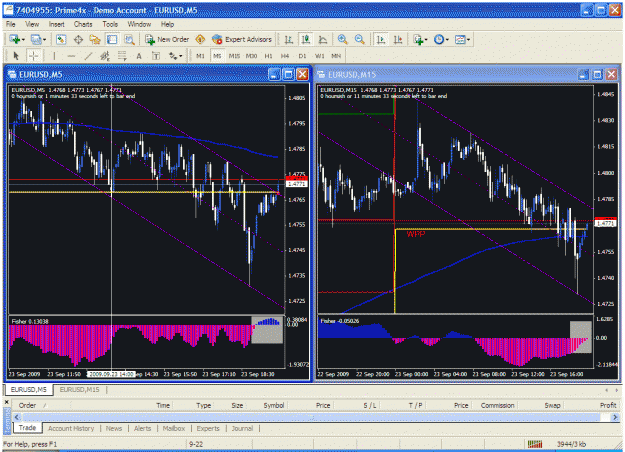625x452 pixels.
Task: Set timeframe to M30
Action: point(251,56)
